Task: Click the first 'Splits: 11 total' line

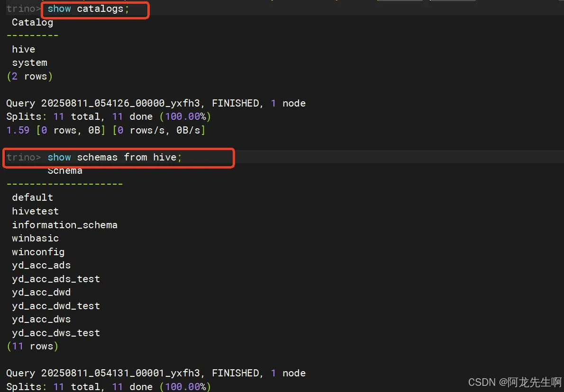Action: coord(108,117)
